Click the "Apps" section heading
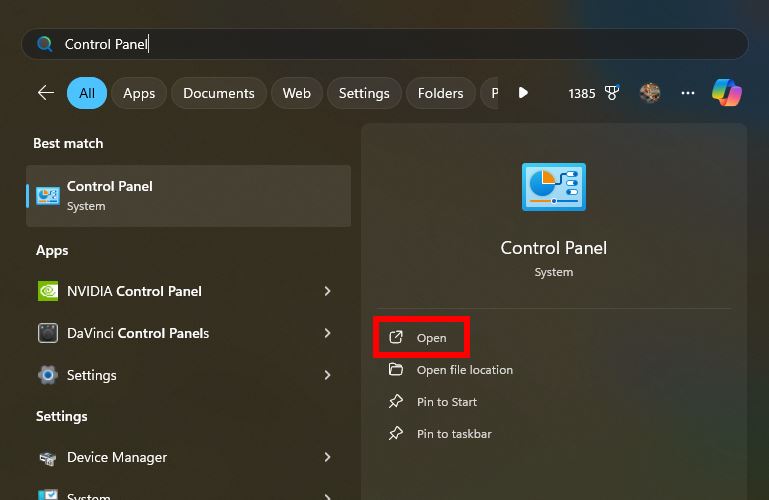This screenshot has height=500, width=769. click(52, 250)
